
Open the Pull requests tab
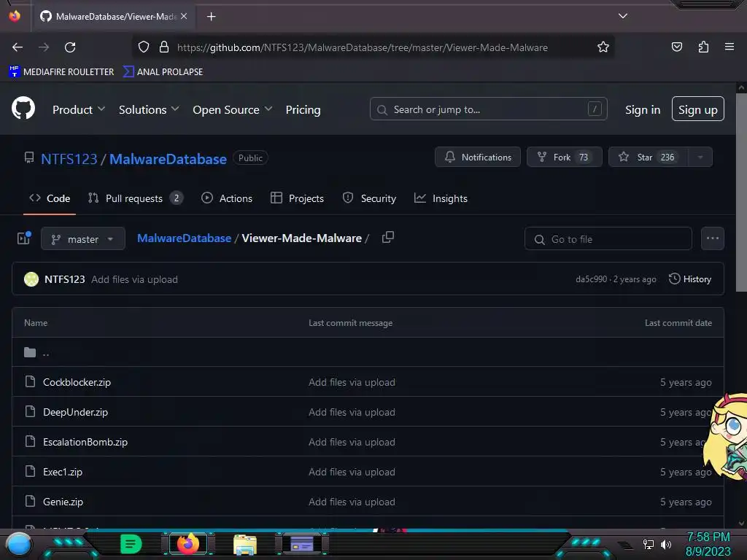click(x=135, y=198)
